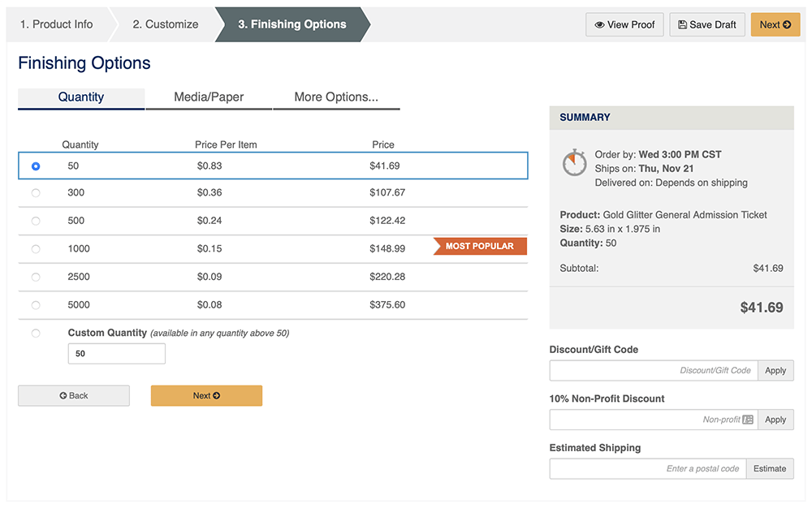The image size is (812, 508).
Task: Return to step 1. Product Info
Action: [x=57, y=24]
